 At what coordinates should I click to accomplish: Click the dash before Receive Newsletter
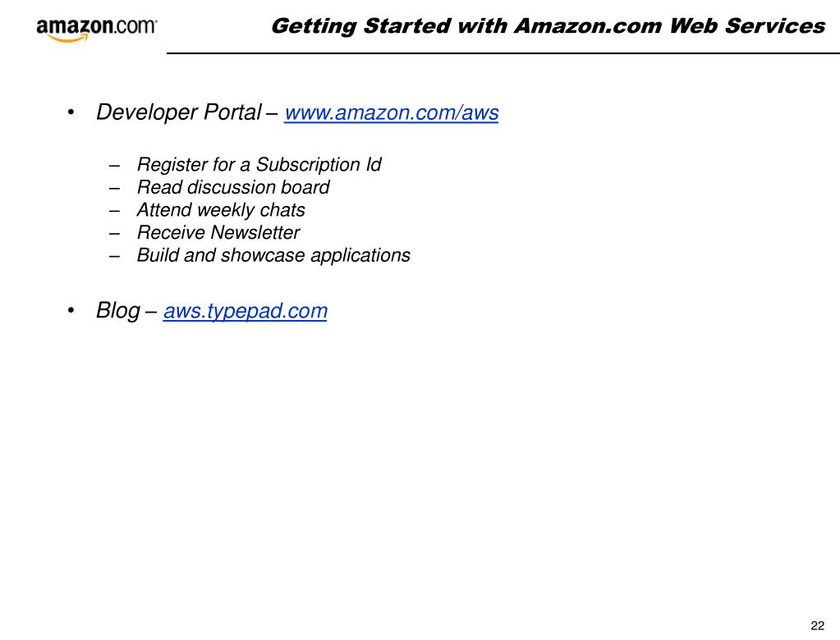point(114,234)
